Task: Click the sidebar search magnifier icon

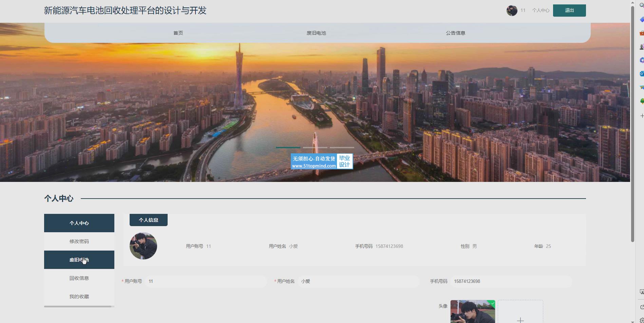Action: pyautogui.click(x=641, y=5)
